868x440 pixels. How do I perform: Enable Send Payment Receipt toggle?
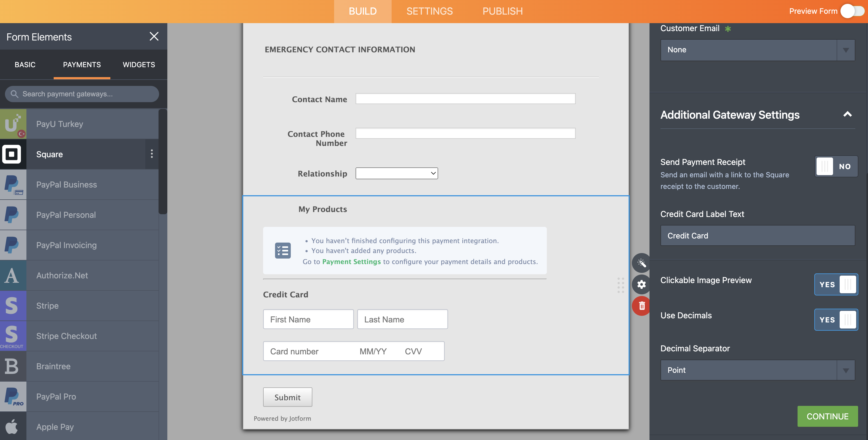coord(836,166)
